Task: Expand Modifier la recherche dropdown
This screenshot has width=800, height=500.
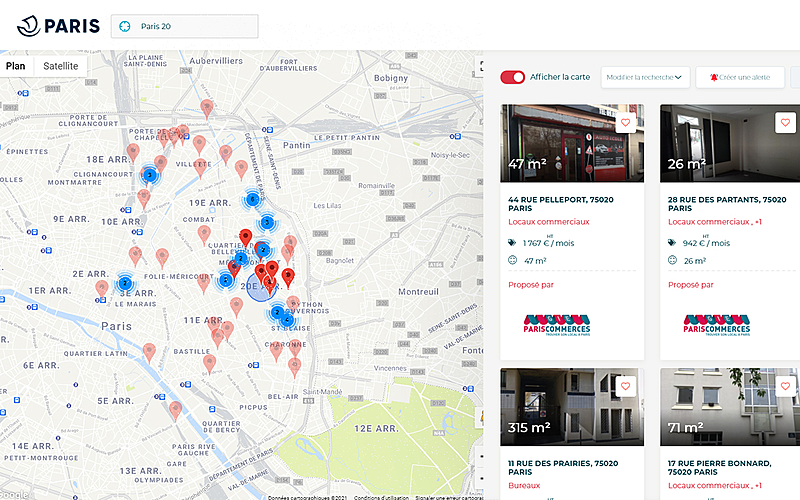Action: [645, 78]
